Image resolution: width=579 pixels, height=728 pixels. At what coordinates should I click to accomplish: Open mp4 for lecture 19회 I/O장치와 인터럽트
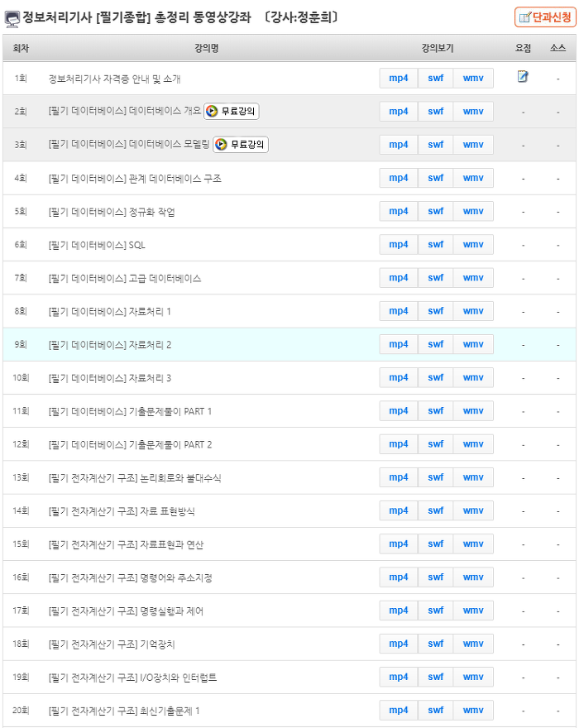point(399,678)
